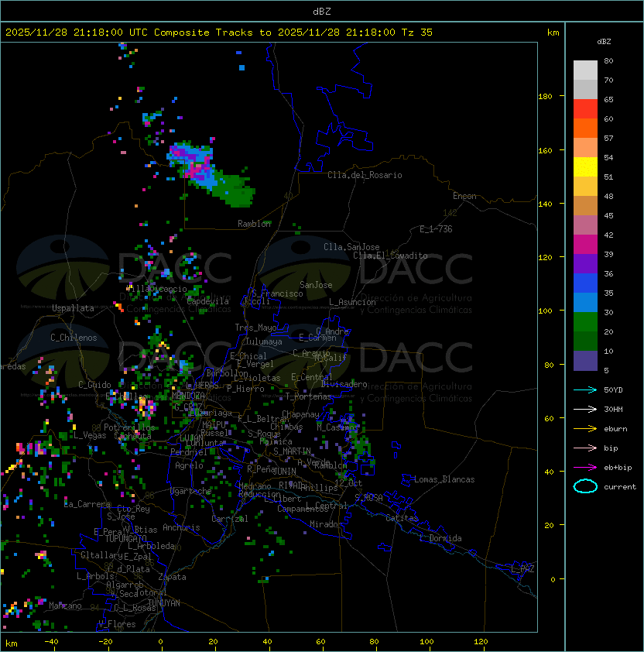Select the purple swatch below 39
644x652 pixels.
[585, 263]
